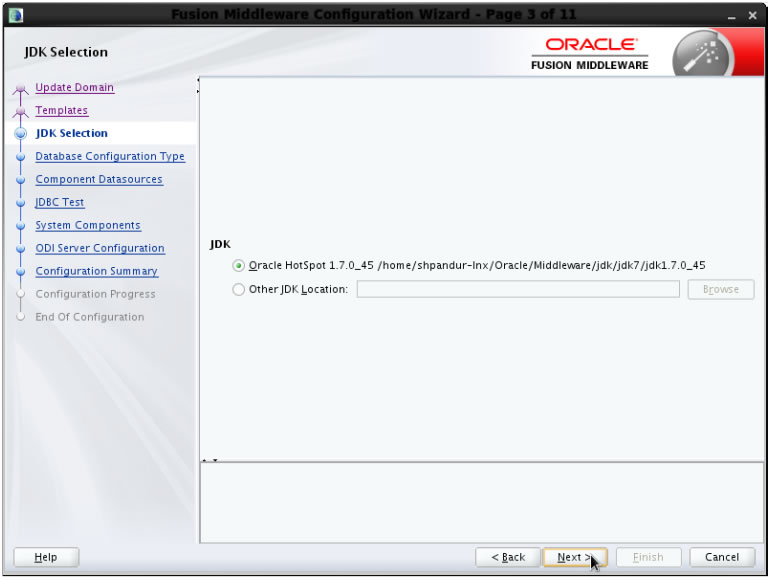Cancel the configuration wizard
Viewport: 773px width, 580px height.
(722, 557)
